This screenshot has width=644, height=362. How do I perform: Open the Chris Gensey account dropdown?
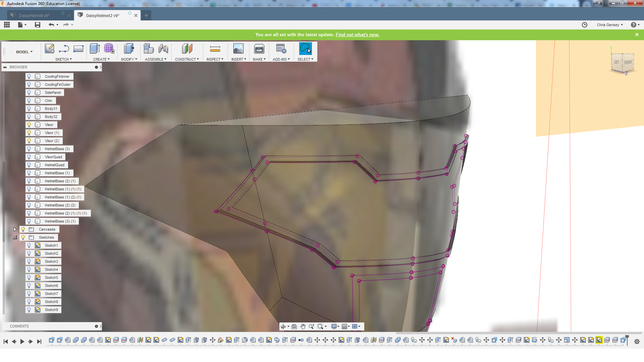pyautogui.click(x=609, y=25)
